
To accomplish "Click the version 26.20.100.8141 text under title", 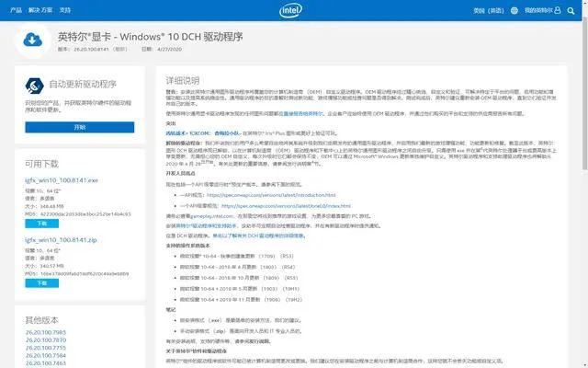I will (91, 49).
